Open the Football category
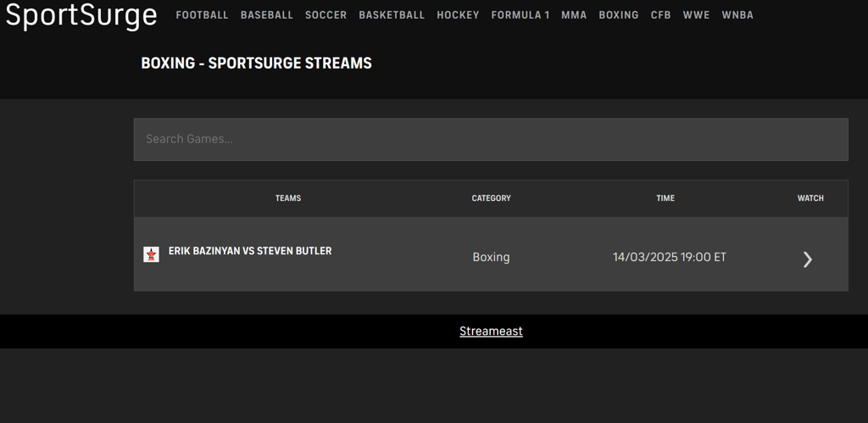Image resolution: width=868 pixels, height=423 pixels. [x=202, y=15]
